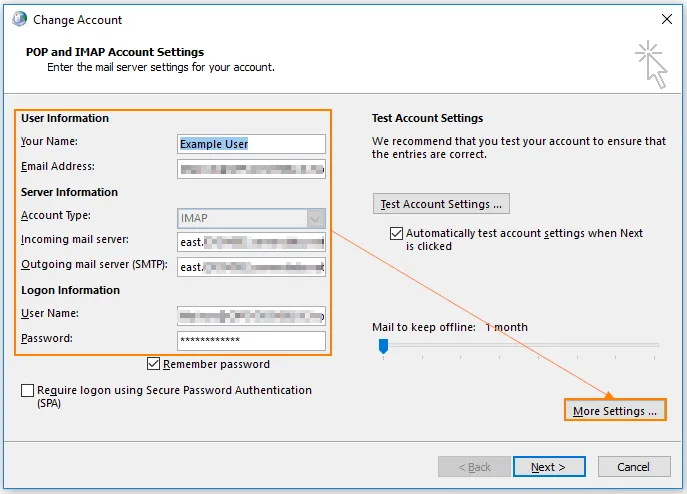Screen dimensions: 687x494
Task: Cancel the account changes
Action: pos(634,467)
